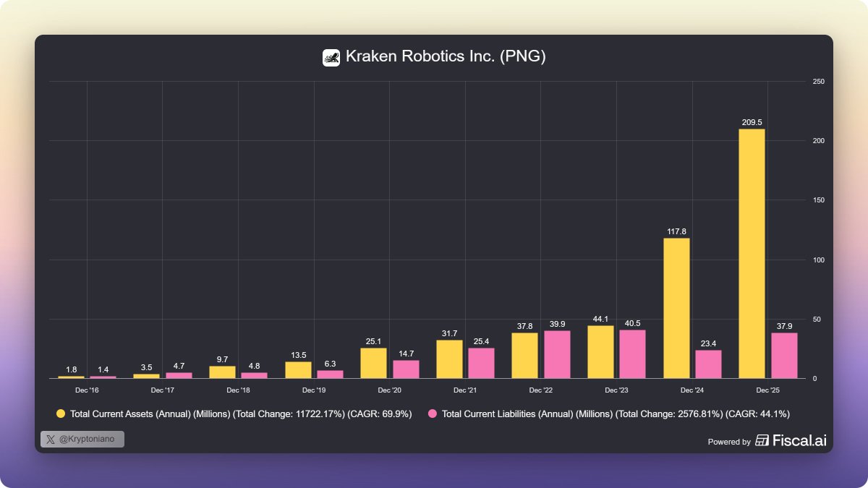Click the Dec '22 yellow bar 37.8
Image resolution: width=868 pixels, height=488 pixels.
pyautogui.click(x=524, y=356)
